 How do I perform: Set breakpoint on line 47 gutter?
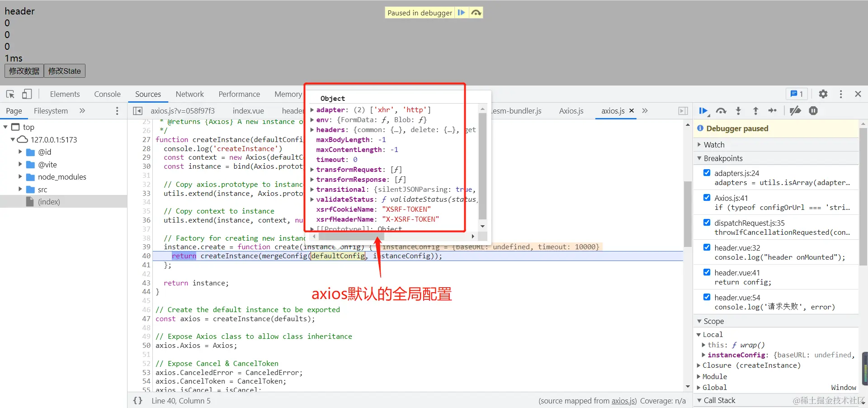click(x=146, y=319)
